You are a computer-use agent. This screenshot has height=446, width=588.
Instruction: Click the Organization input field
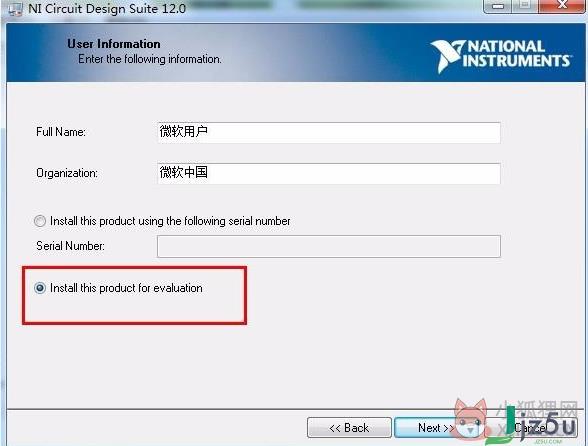[x=328, y=174]
